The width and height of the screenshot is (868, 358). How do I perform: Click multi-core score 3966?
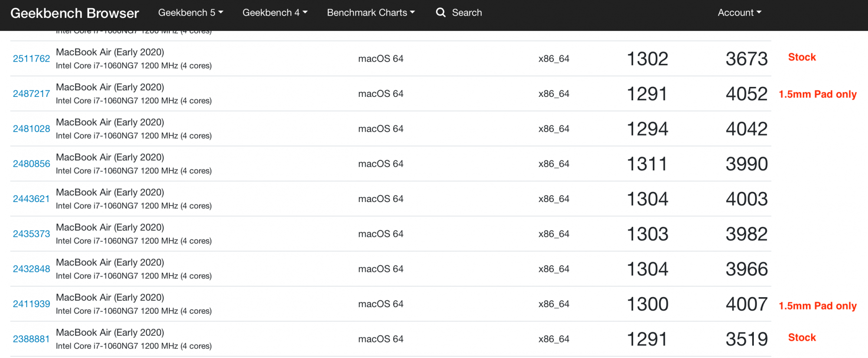(746, 269)
